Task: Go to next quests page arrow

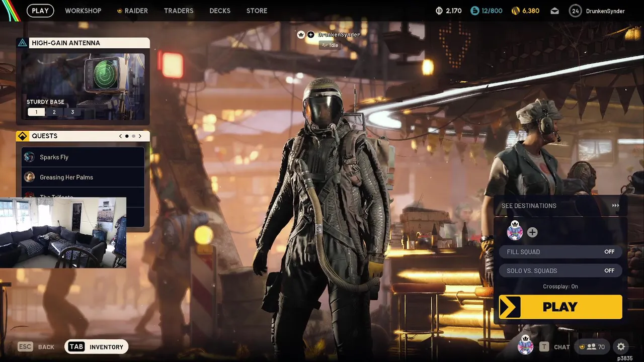Action: (140, 136)
